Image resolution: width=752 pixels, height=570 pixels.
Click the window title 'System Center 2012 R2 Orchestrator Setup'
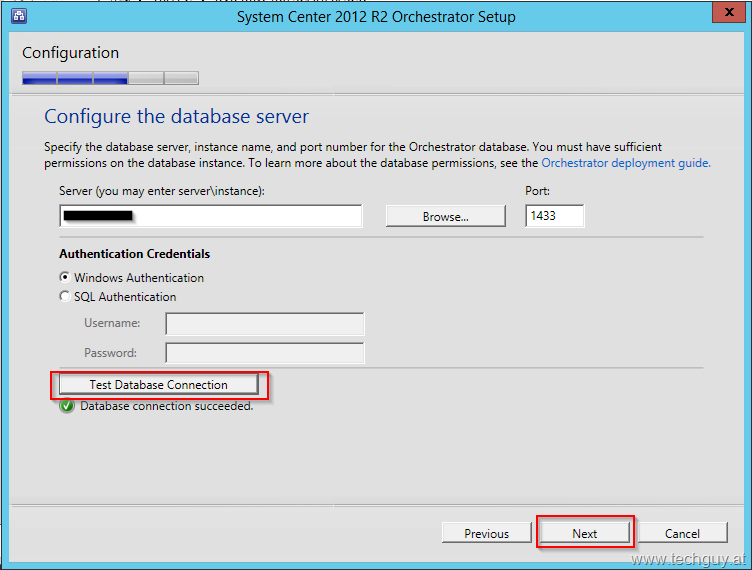tap(376, 17)
